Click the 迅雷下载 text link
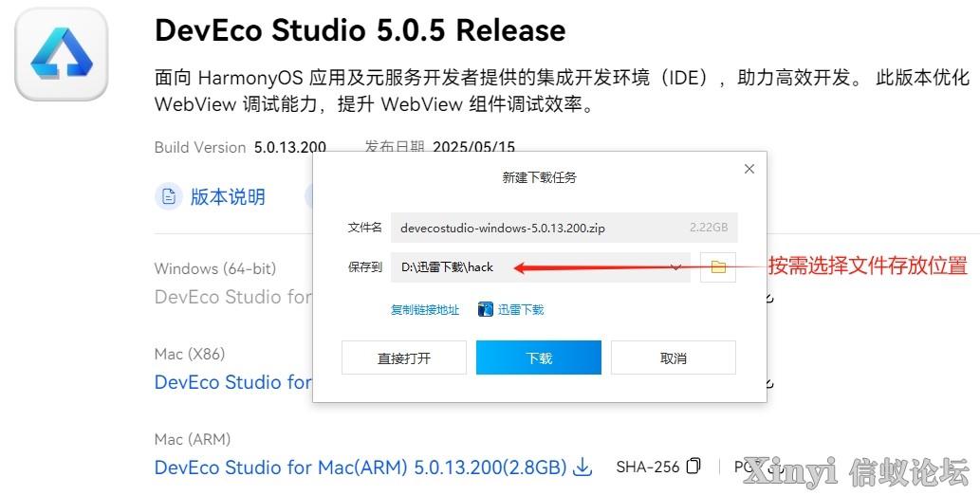The width and height of the screenshot is (980, 495). 521,309
